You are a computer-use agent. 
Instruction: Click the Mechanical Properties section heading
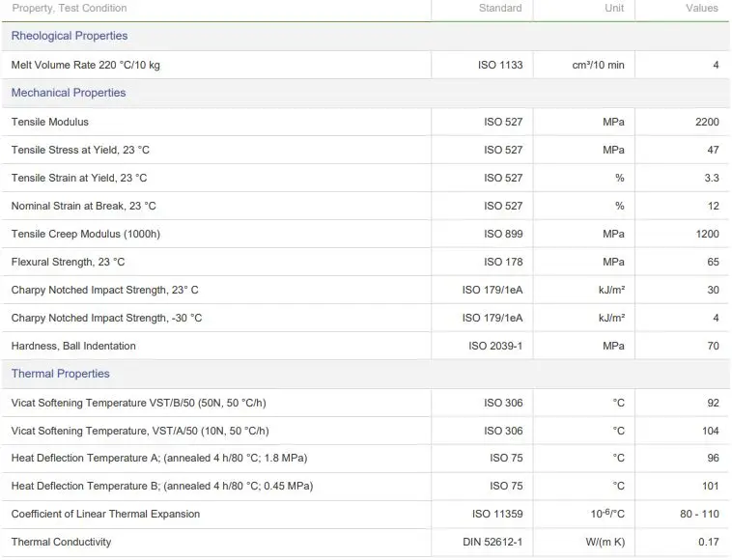(x=69, y=93)
